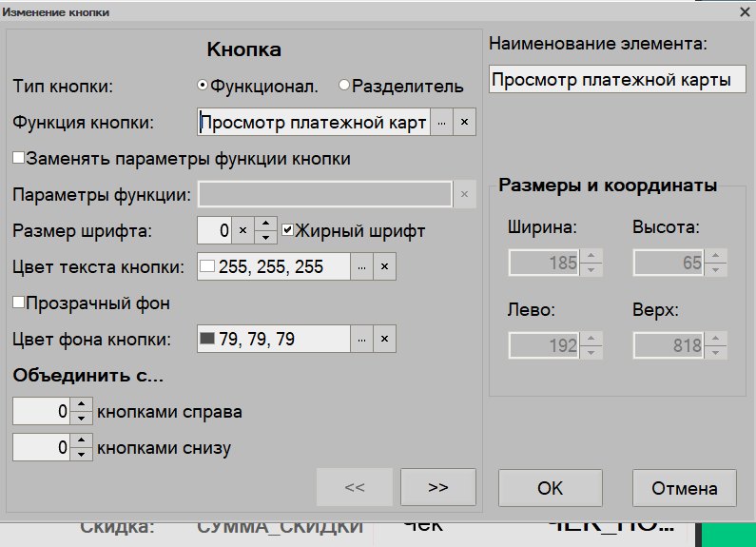
Task: Decrease кнопками справа merge count
Action: pyautogui.click(x=82, y=418)
